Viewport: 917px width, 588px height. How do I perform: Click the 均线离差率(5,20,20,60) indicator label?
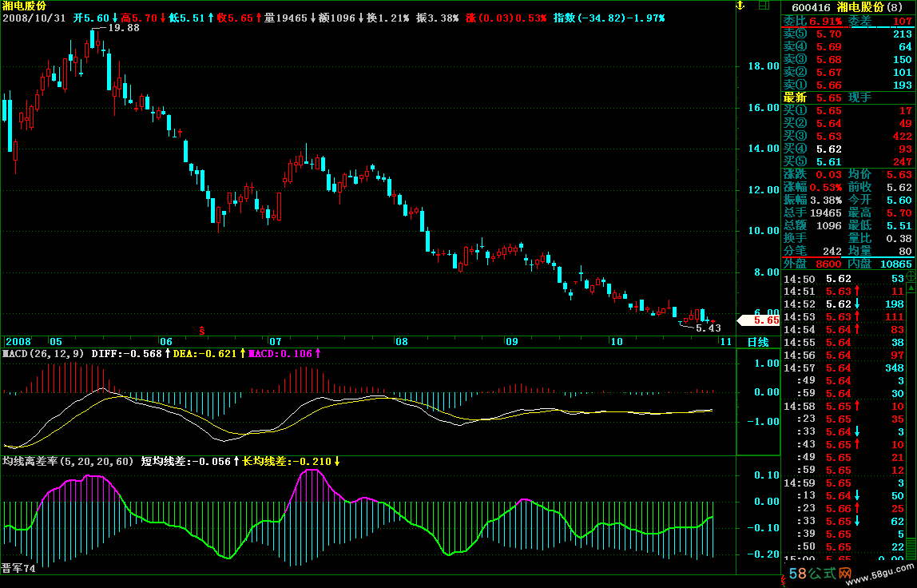click(x=68, y=461)
